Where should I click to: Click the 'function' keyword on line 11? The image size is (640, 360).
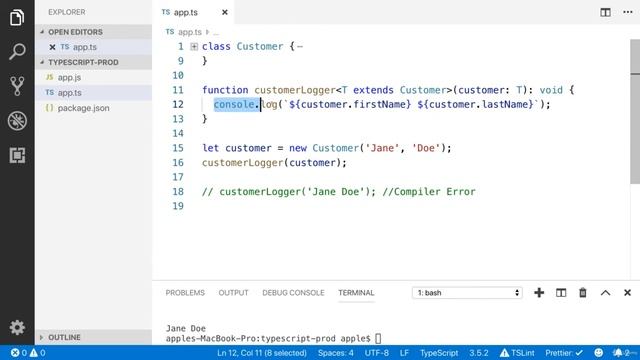coord(225,90)
